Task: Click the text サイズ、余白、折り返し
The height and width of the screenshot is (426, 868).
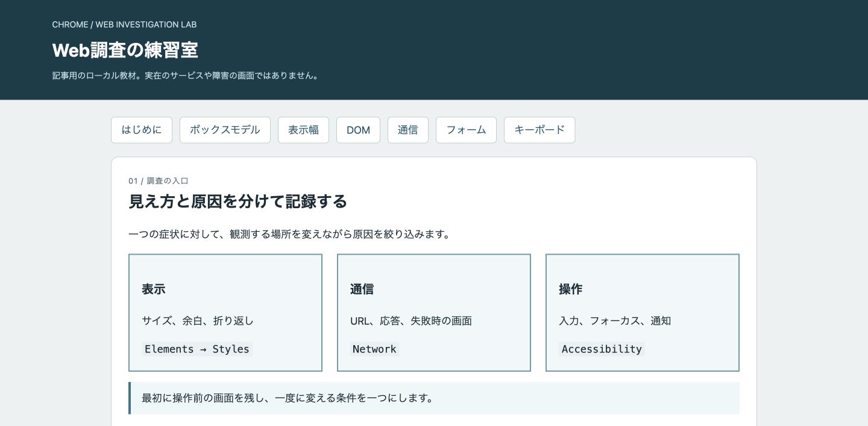Action: 198,321
